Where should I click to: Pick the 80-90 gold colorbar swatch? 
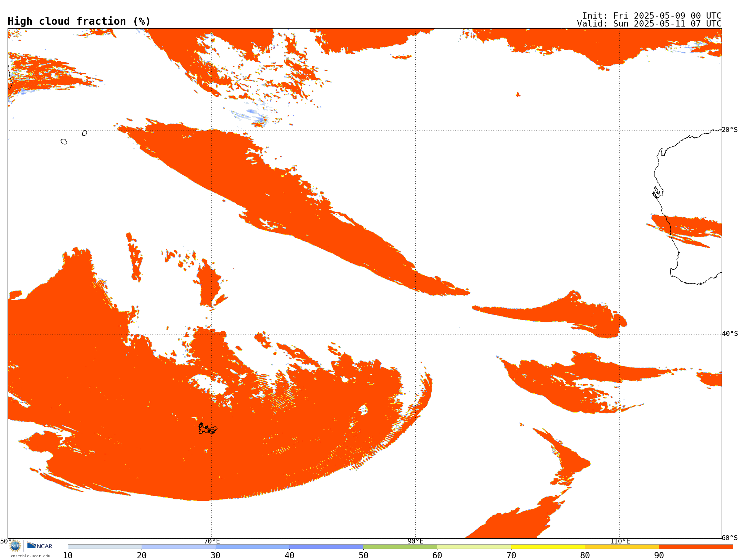(x=622, y=547)
